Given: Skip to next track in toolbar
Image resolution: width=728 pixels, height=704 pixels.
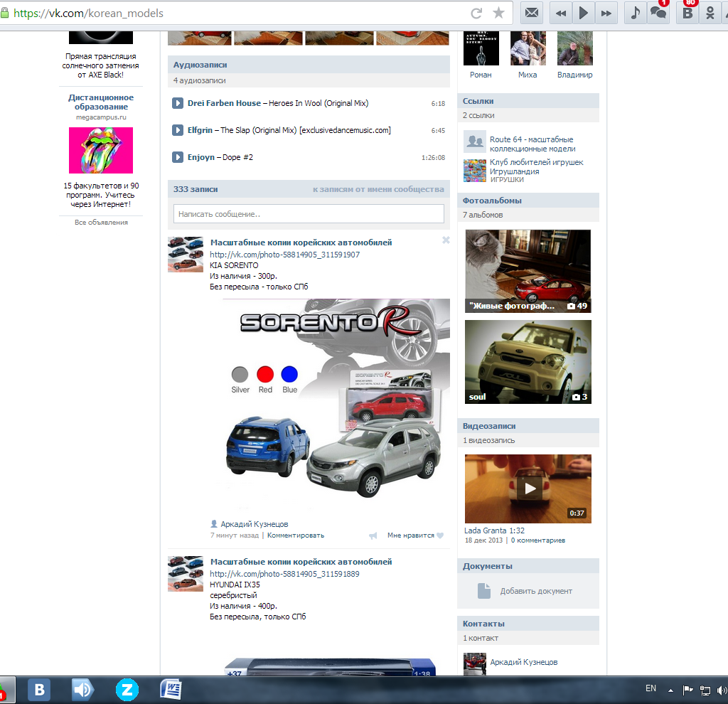Looking at the screenshot, I should pyautogui.click(x=606, y=13).
